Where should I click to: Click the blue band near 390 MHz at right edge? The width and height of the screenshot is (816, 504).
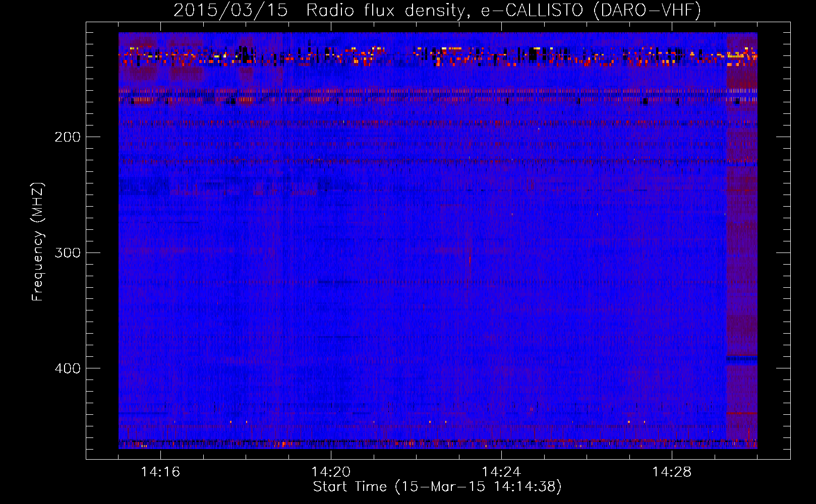(741, 359)
